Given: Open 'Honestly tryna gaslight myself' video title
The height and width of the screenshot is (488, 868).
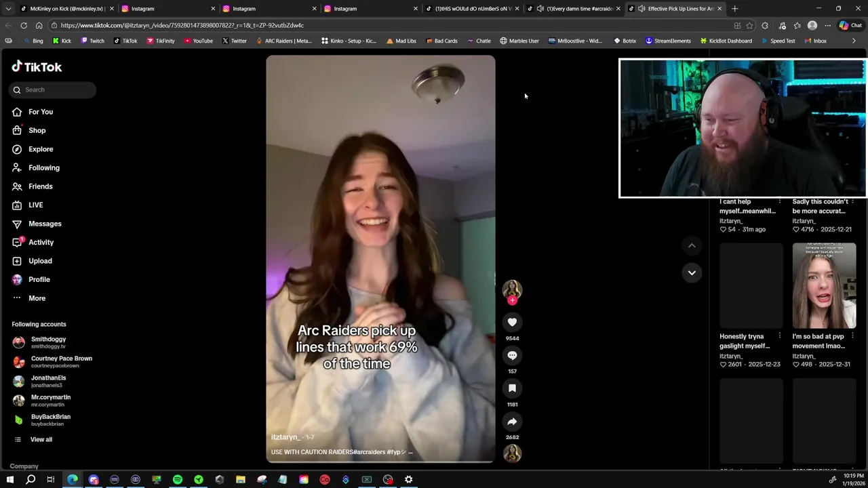Looking at the screenshot, I should 745,341.
